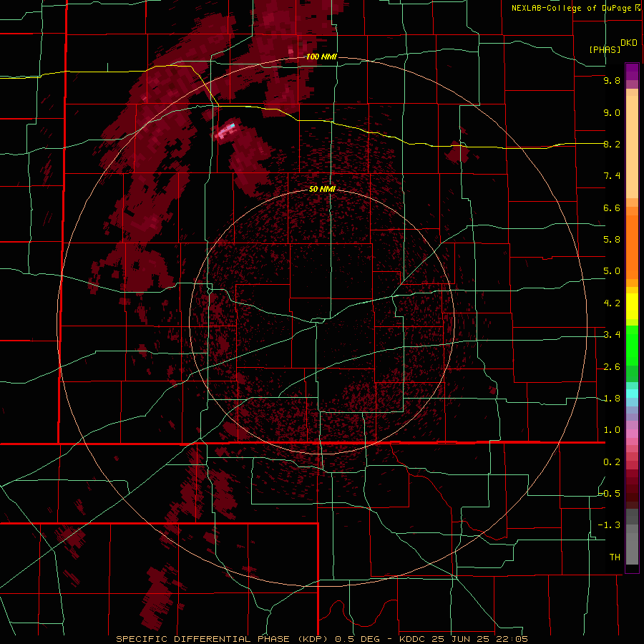Image resolution: width=644 pixels, height=644 pixels.
Task: Click the 7.4 value on the color scale
Action: pos(612,176)
